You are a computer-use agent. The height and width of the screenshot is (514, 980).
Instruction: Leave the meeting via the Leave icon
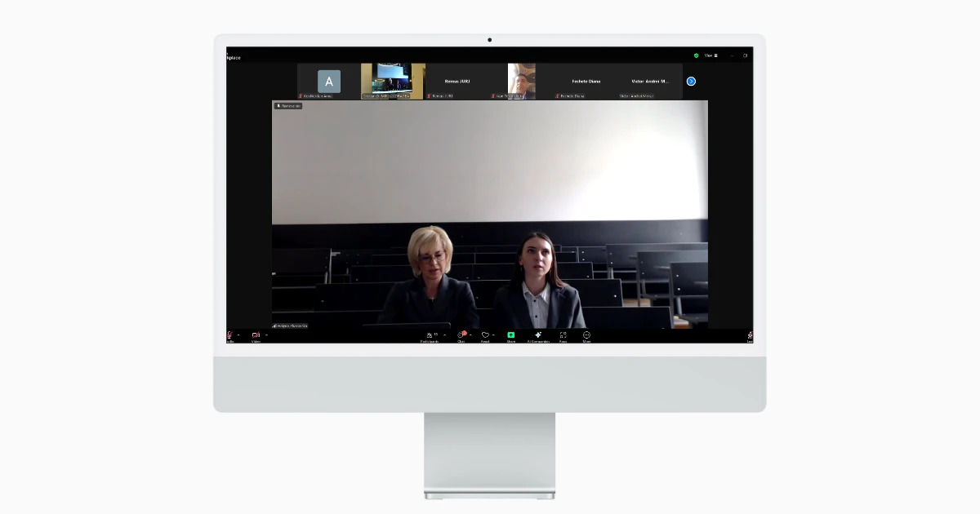(750, 336)
